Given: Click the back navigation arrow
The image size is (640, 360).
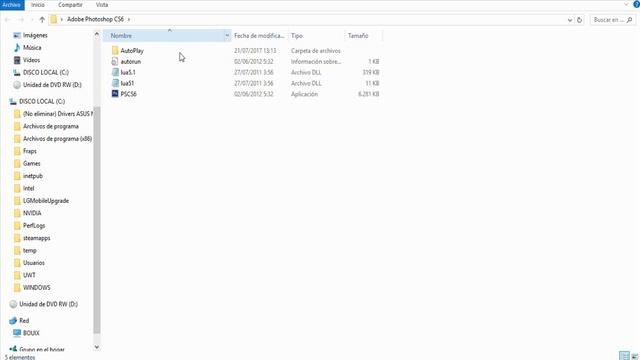Looking at the screenshot, I should pos(7,20).
